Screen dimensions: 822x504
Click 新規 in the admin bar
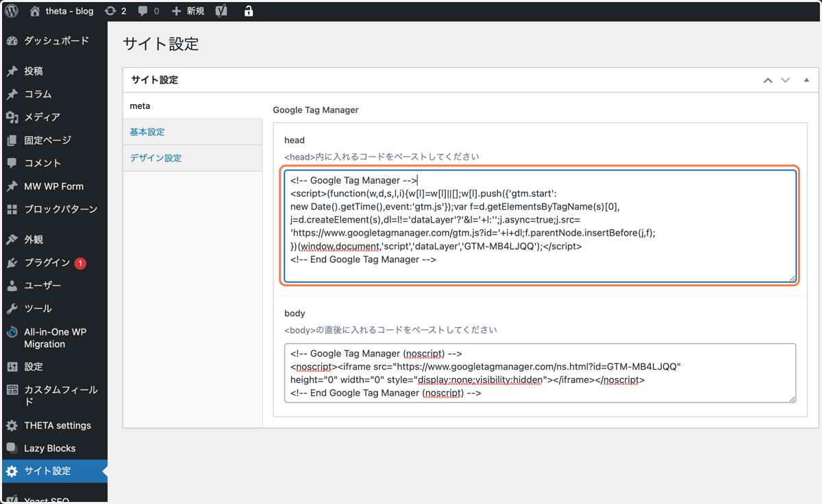[x=195, y=11]
